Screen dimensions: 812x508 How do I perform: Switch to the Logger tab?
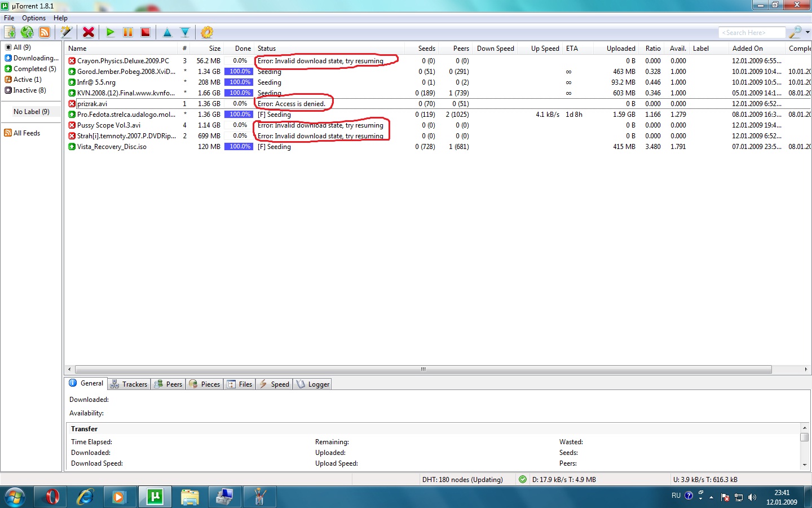tap(313, 384)
